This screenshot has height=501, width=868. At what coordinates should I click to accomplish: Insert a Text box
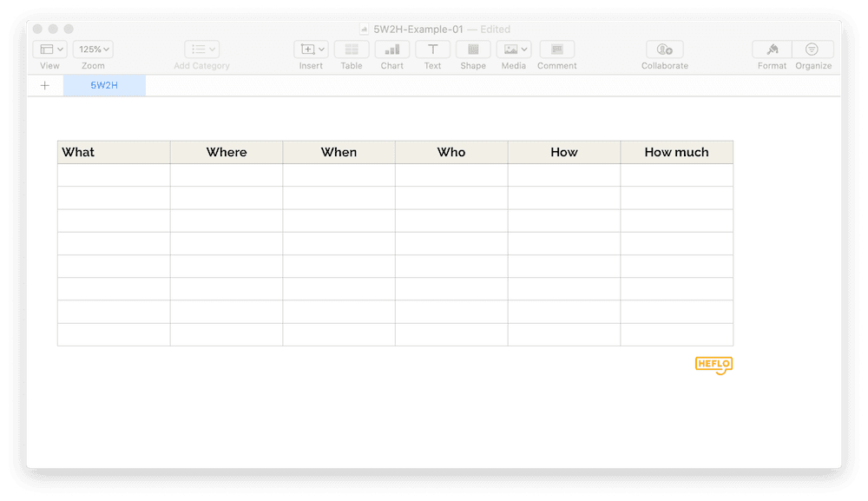(x=432, y=49)
